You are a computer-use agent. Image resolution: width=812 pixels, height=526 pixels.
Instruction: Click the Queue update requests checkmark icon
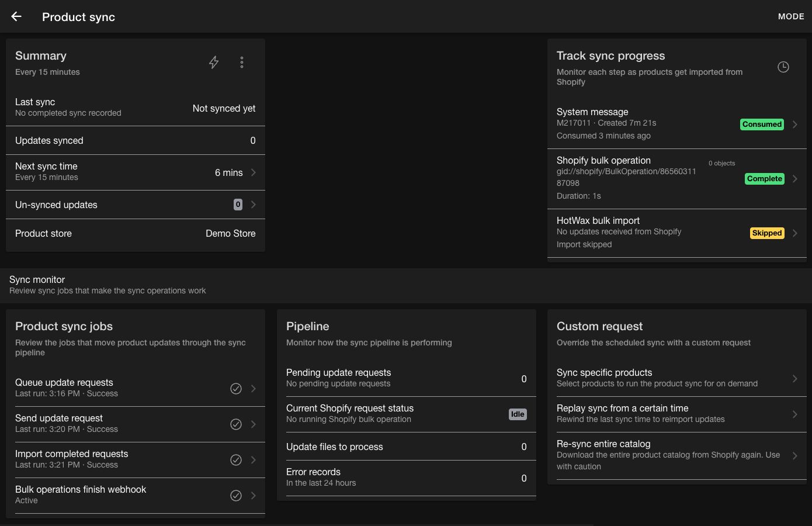click(236, 389)
